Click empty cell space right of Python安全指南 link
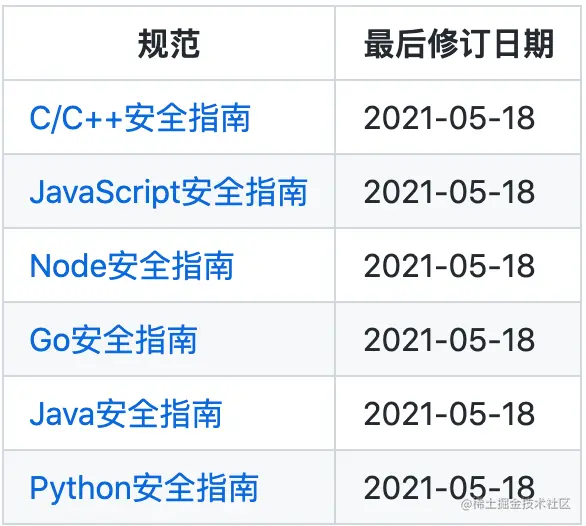 296,487
